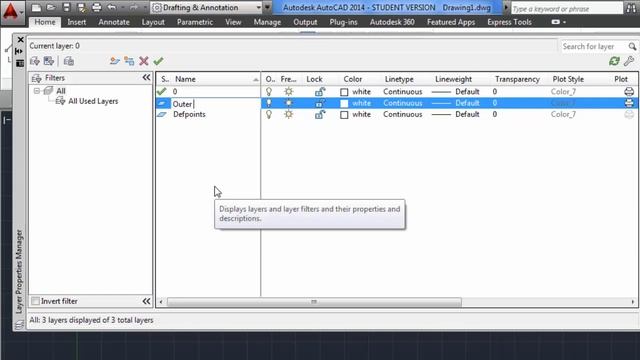Viewport: 640px width, 360px height.
Task: Toggle the On lightbulb for layer 0
Action: pyautogui.click(x=269, y=92)
